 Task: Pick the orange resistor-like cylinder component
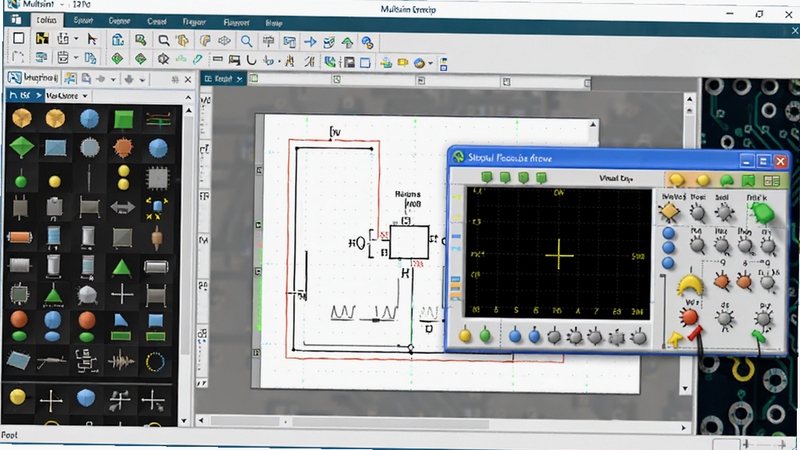point(20,237)
